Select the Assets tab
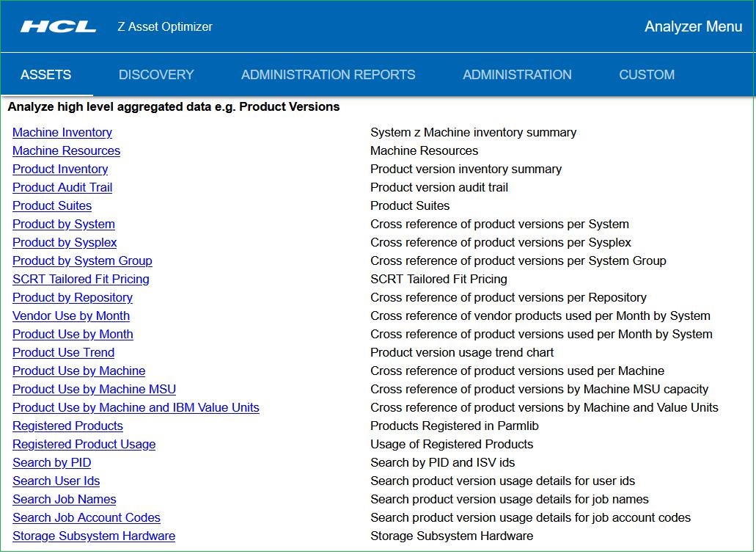 click(x=46, y=75)
